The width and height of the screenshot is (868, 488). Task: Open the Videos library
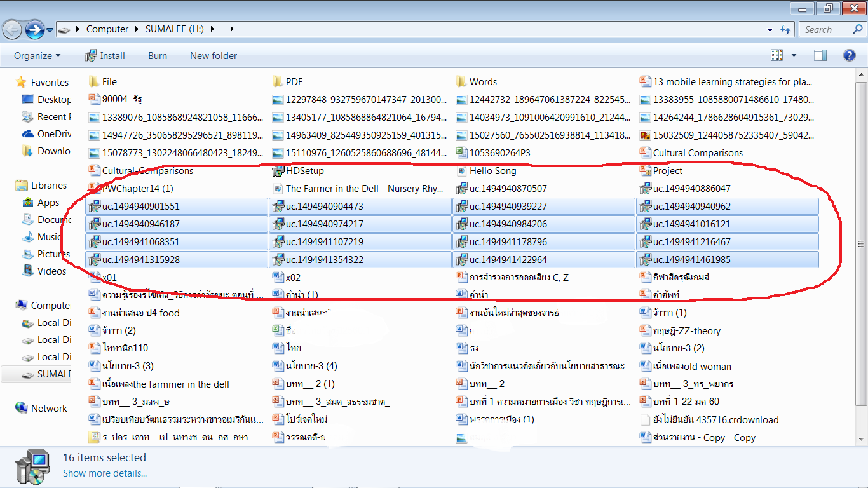tap(44, 271)
